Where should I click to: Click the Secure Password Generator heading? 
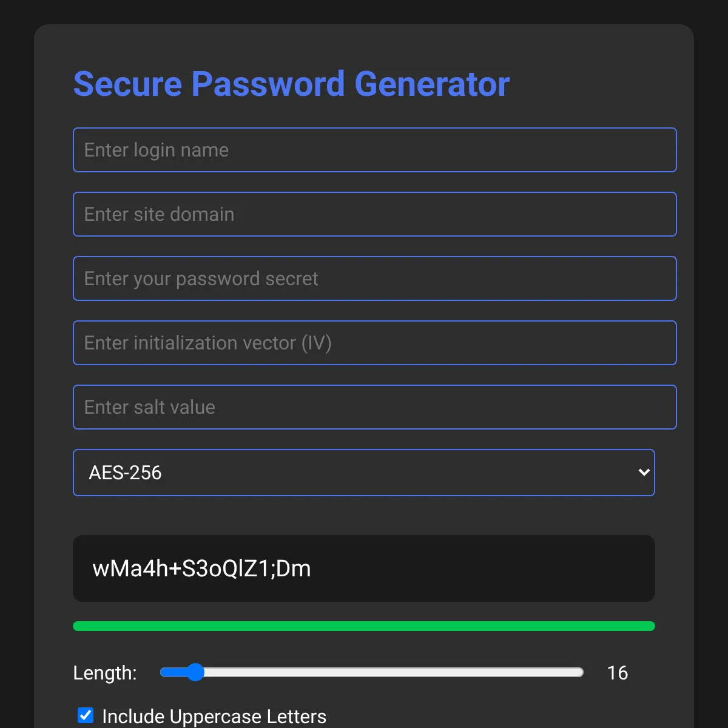tap(291, 84)
